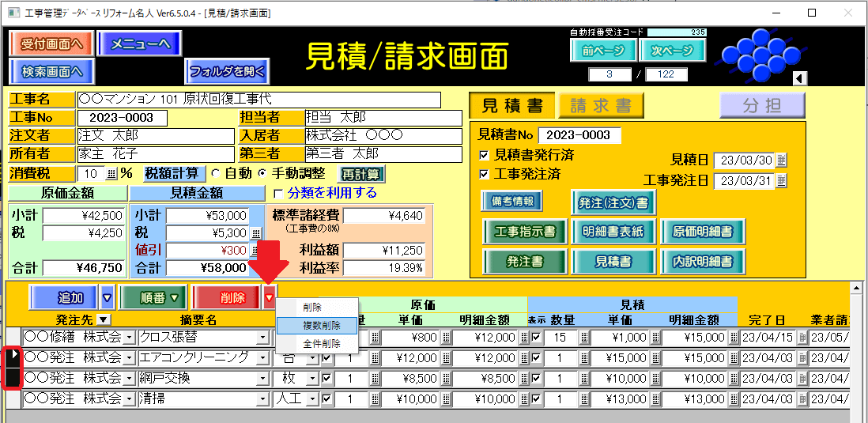Click the small black left-arrow collapse icon
This screenshot has width=868, height=423.
click(799, 78)
